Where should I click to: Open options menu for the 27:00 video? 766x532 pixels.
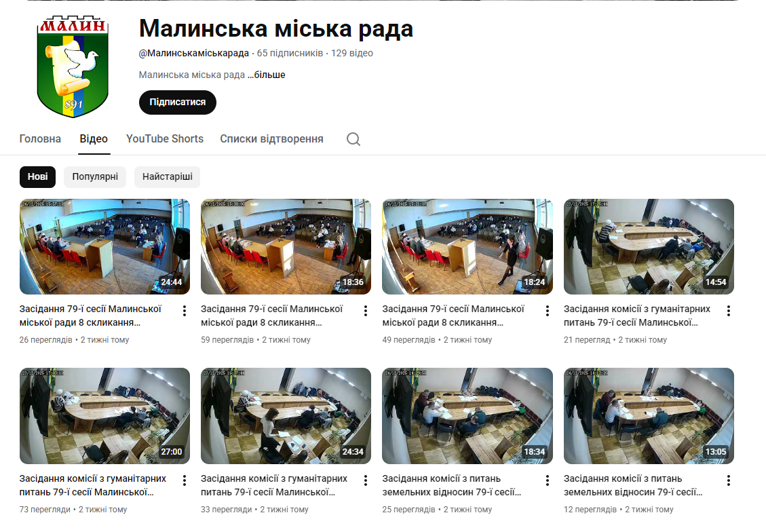point(185,480)
